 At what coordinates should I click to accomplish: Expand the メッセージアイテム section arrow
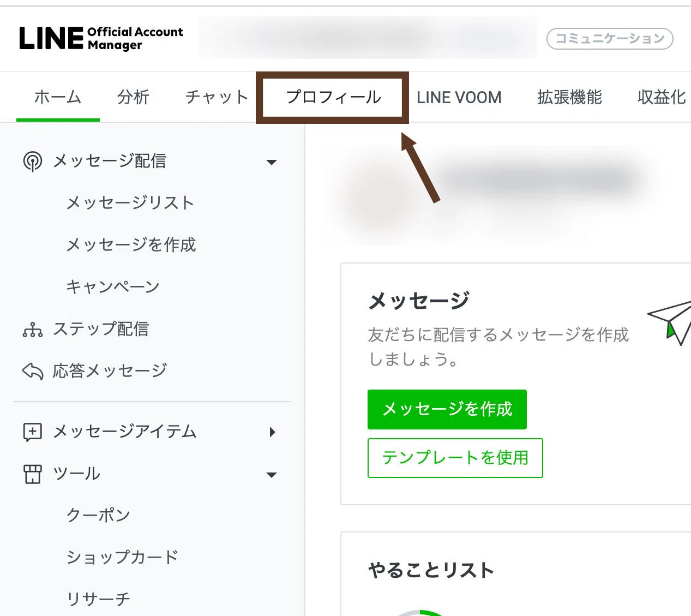(272, 432)
